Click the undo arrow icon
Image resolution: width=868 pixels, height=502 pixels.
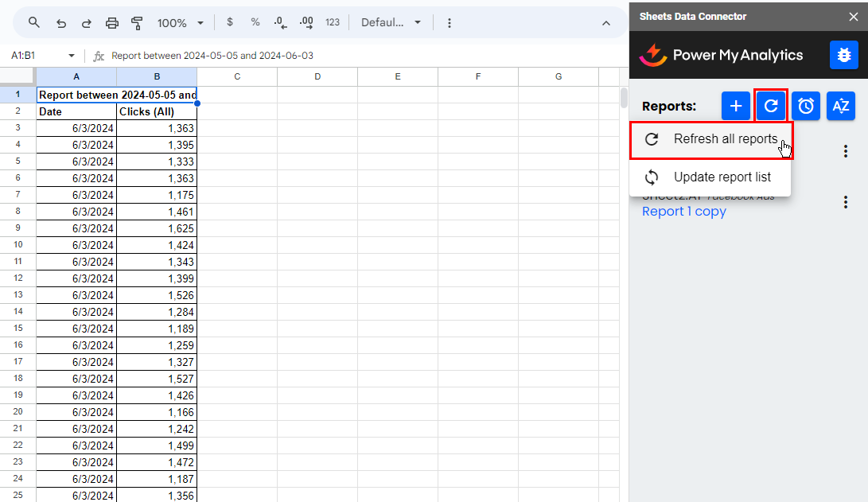pyautogui.click(x=61, y=23)
